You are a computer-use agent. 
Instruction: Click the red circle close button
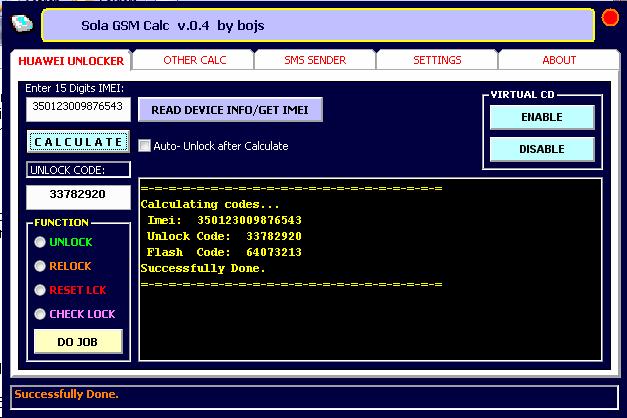tap(610, 18)
